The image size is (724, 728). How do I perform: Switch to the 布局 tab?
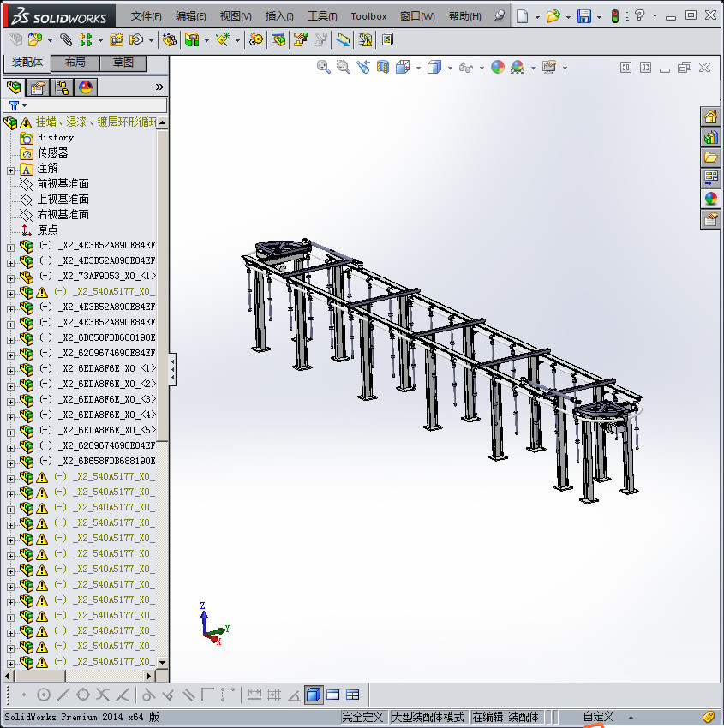coord(75,63)
